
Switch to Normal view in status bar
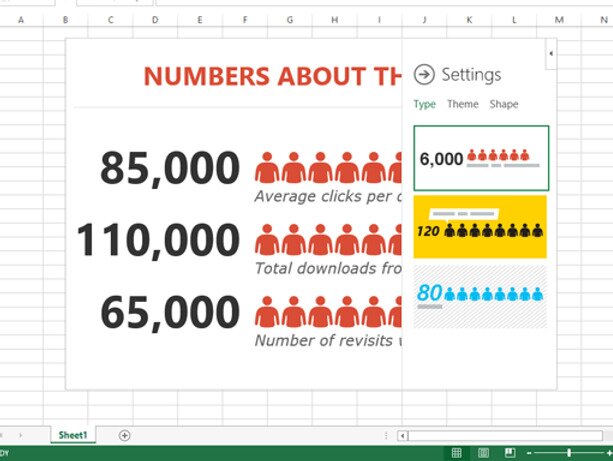point(457,453)
